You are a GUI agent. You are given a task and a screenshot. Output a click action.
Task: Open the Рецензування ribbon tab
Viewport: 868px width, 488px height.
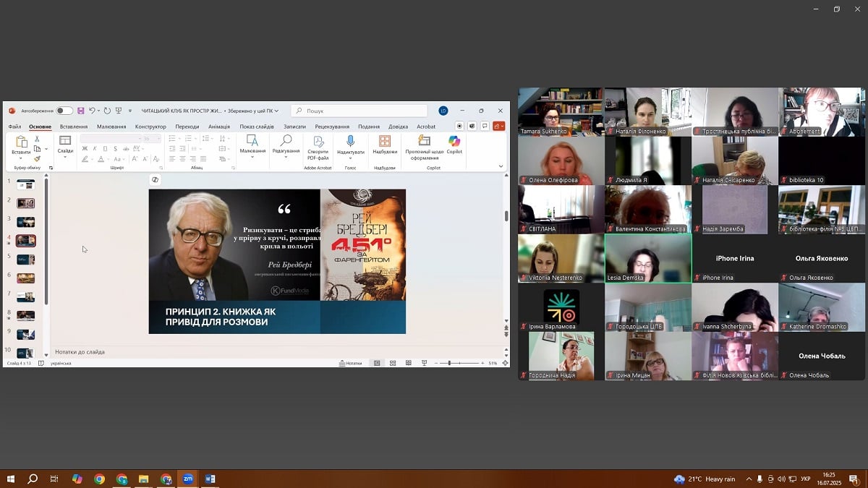click(332, 127)
